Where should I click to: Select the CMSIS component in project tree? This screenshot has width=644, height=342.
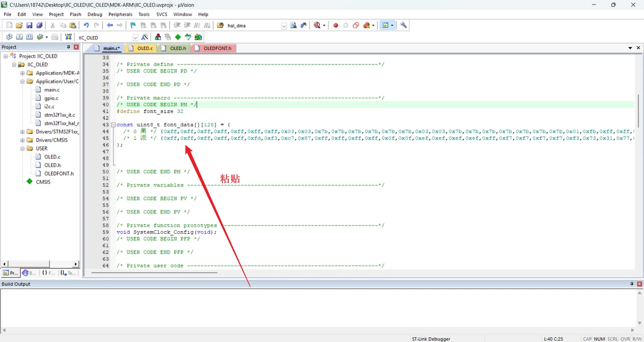pyautogui.click(x=43, y=182)
